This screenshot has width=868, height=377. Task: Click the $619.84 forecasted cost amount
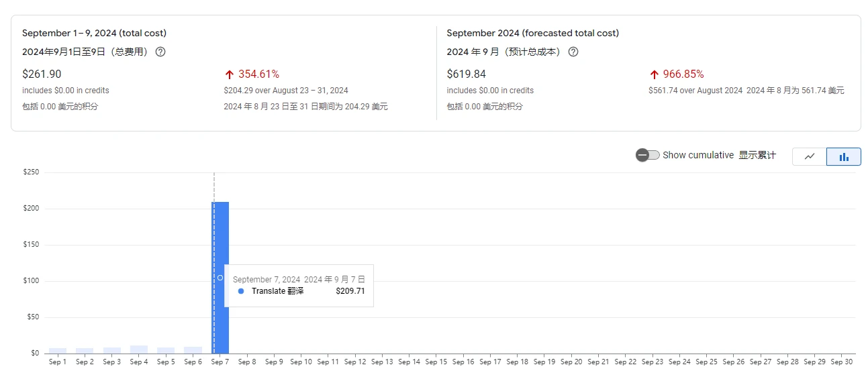(x=466, y=74)
